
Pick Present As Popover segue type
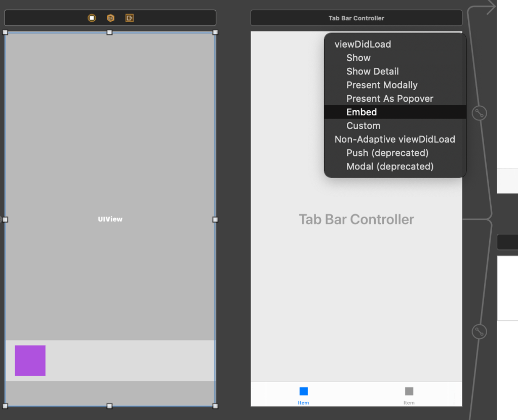[x=389, y=99]
